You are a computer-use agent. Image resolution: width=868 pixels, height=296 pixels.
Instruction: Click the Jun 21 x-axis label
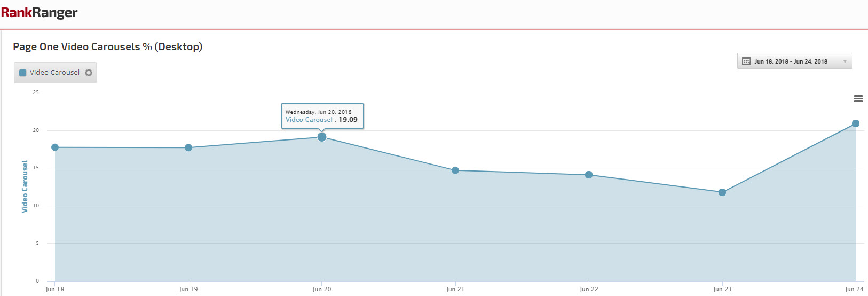point(455,289)
